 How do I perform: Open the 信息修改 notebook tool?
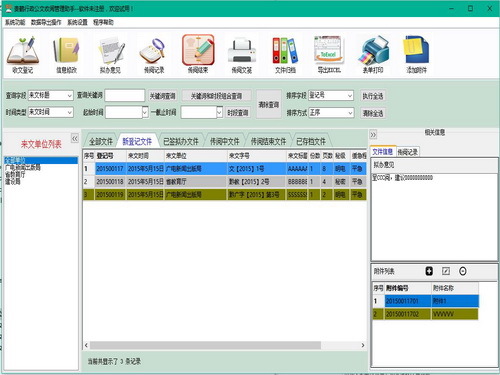click(66, 55)
